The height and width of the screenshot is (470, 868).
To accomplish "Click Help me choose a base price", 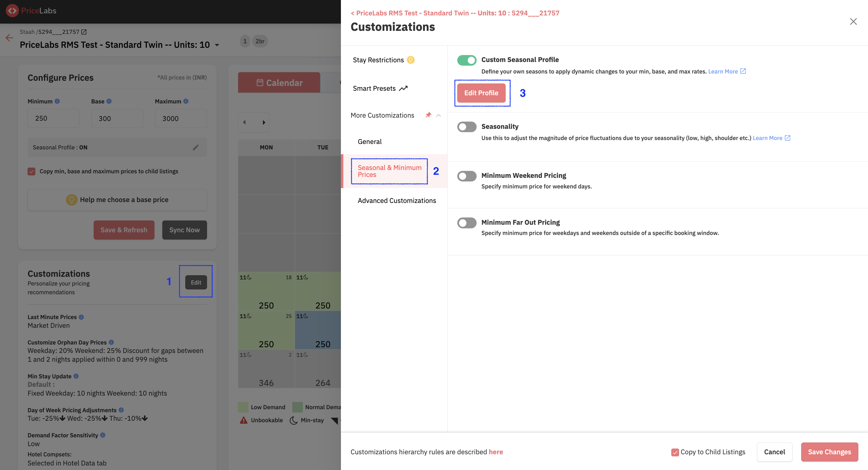I will tap(117, 200).
